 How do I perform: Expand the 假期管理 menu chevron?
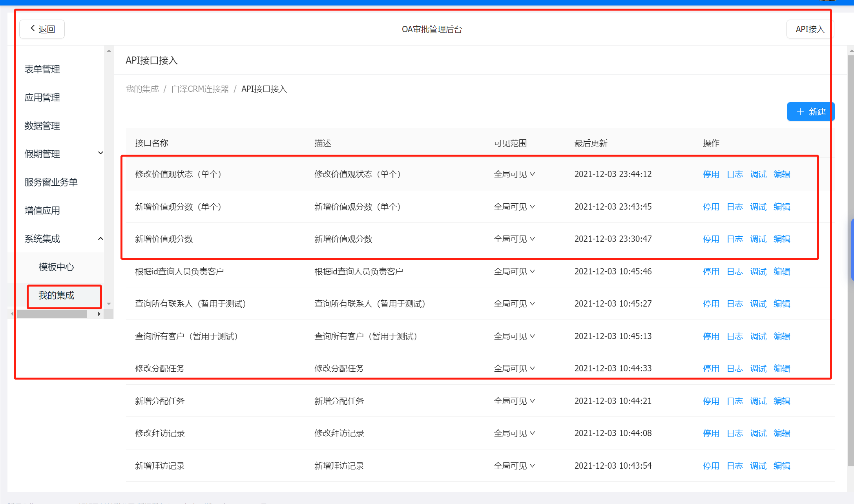coord(100,153)
